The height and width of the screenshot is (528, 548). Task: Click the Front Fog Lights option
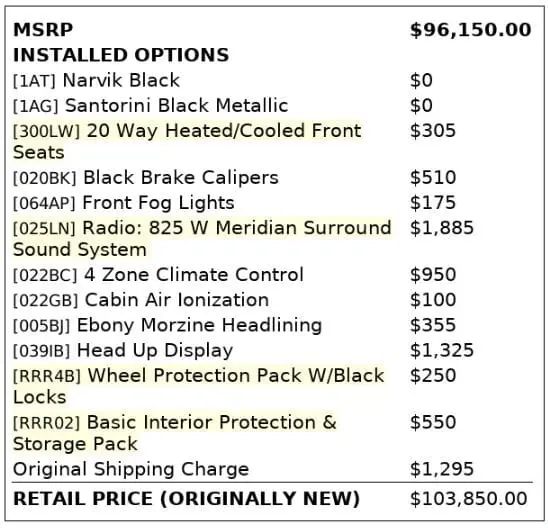coord(124,203)
